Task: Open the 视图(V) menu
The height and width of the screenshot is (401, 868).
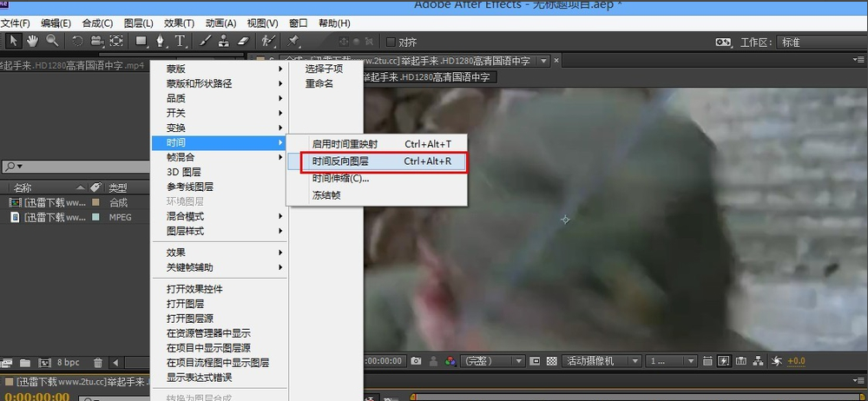Action: pos(262,23)
